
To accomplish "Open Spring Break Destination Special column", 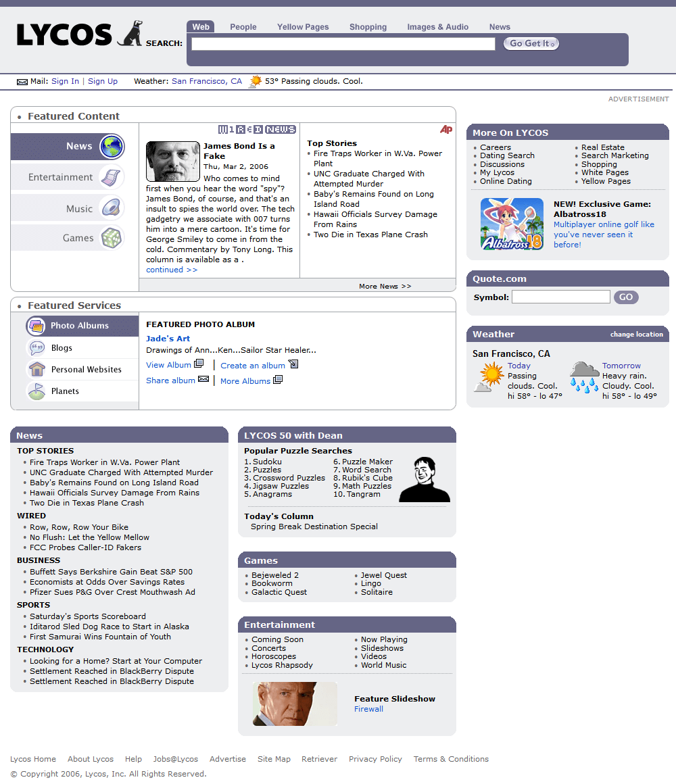I will coord(314,526).
